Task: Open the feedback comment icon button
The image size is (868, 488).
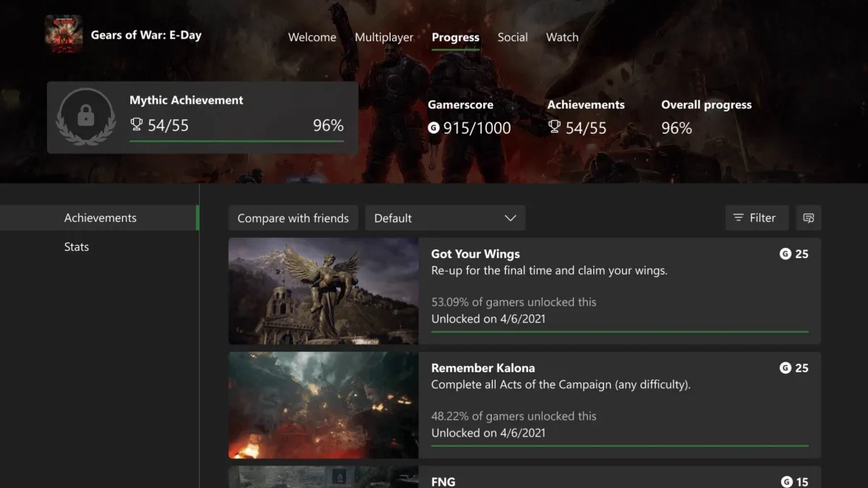Action: [809, 218]
